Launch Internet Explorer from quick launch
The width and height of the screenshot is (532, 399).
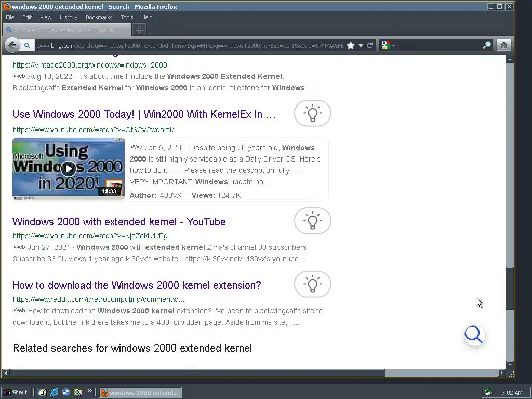[x=54, y=393]
